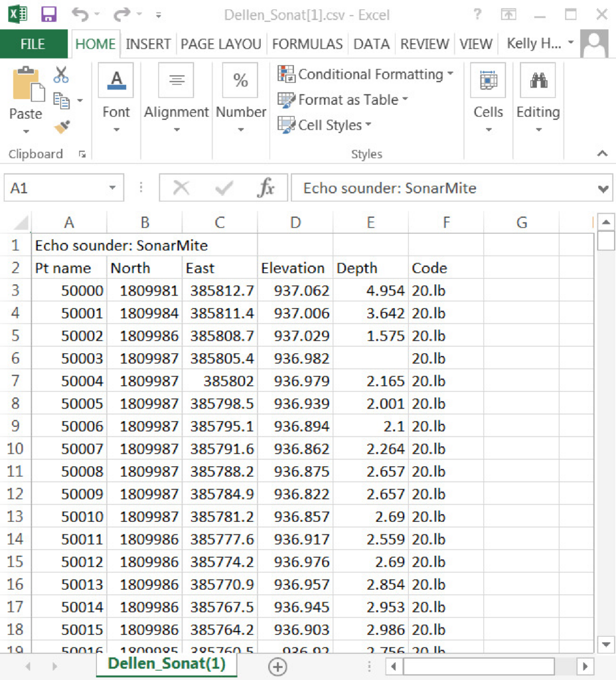Select cell with value 50007

coord(69,449)
